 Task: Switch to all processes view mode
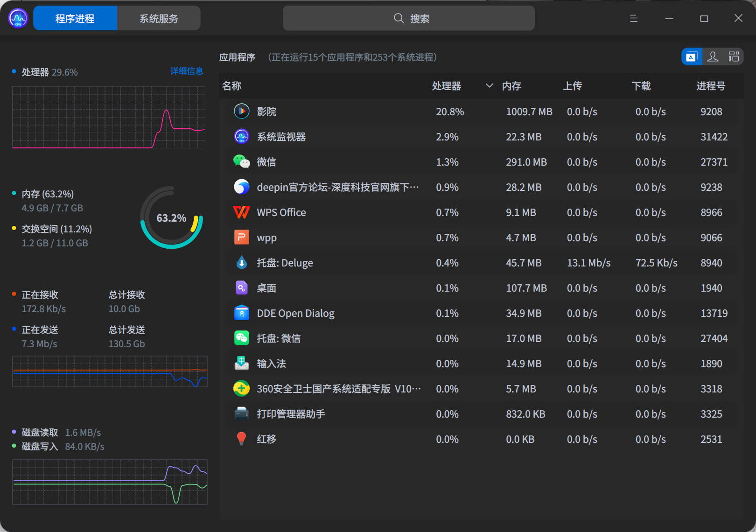(x=734, y=56)
